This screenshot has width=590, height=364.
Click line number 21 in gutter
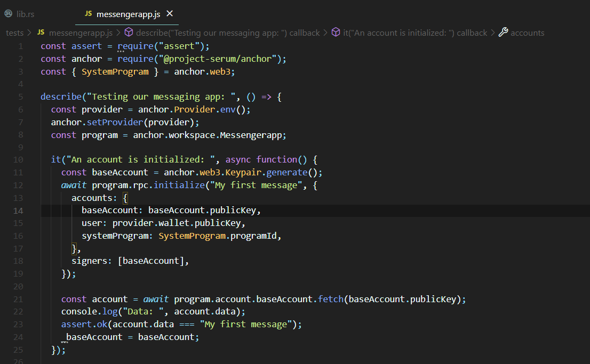click(18, 300)
